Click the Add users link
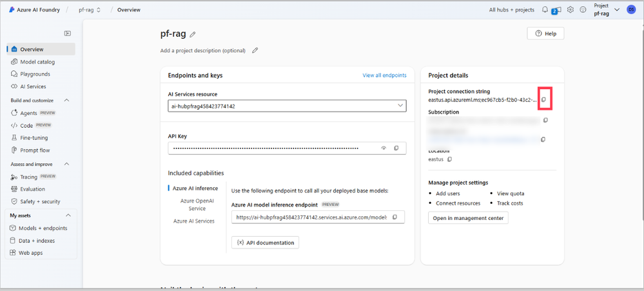Screen dimensions: 644x291 447,193
